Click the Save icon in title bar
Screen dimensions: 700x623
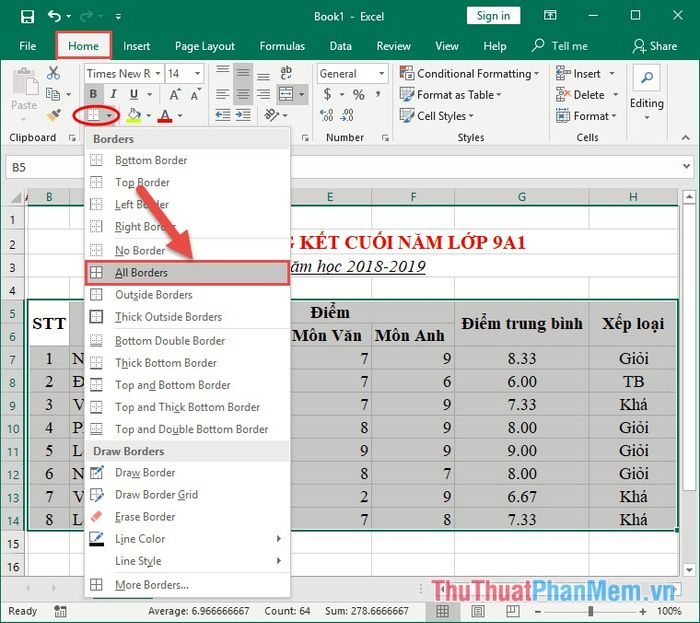(27, 17)
